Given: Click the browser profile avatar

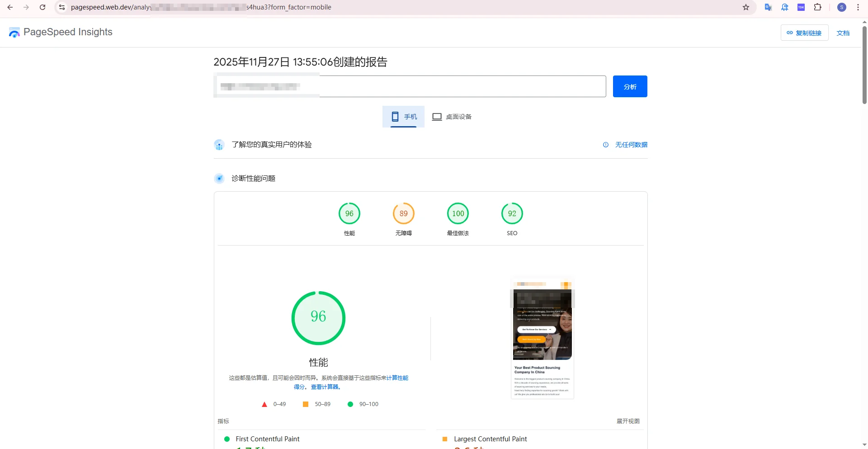Looking at the screenshot, I should point(842,7).
